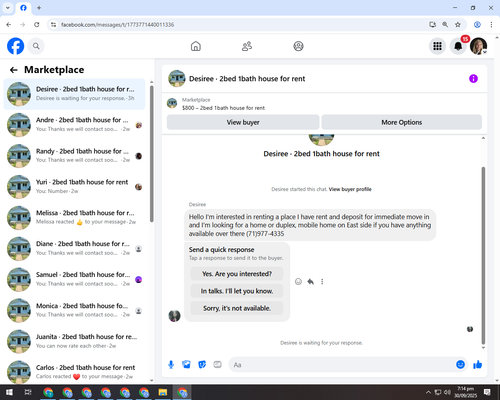Screen dimensions: 500x400
Task: Open Chrome three-dot menu
Action: coord(491,25)
